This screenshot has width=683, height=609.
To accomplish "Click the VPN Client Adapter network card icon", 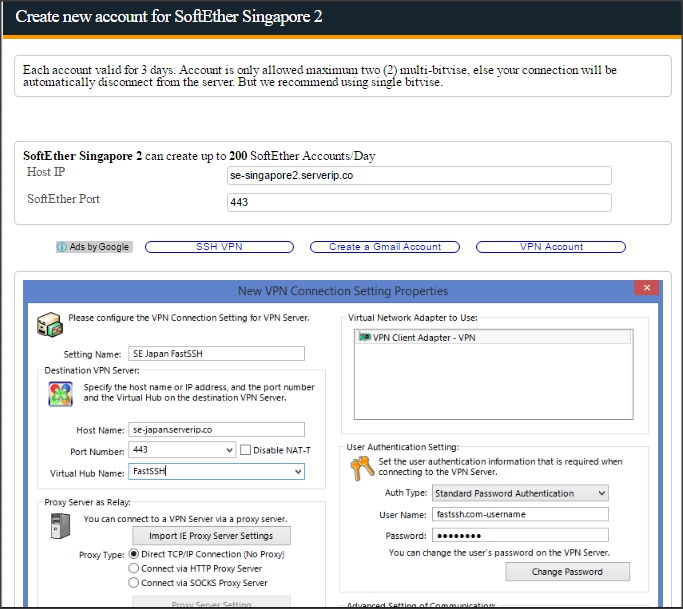I will [365, 337].
